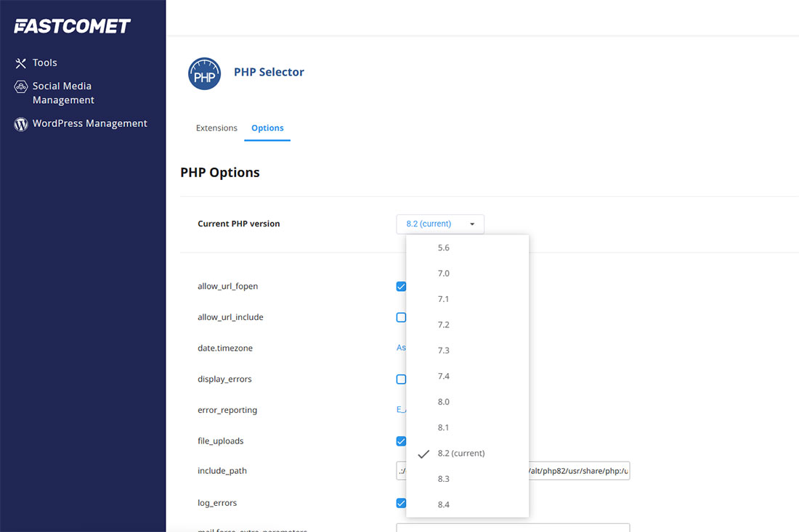
Task: Pick PHP version 8.3 in dropdown
Action: (443, 479)
